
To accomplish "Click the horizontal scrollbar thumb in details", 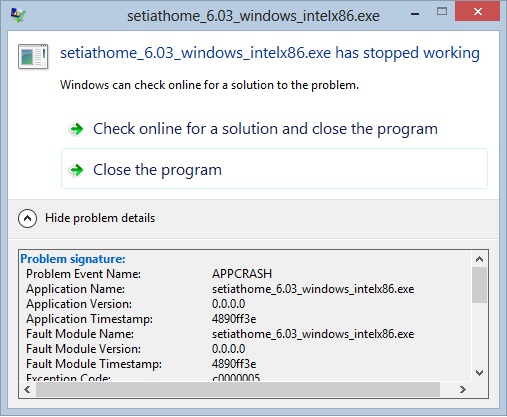I will 238,389.
